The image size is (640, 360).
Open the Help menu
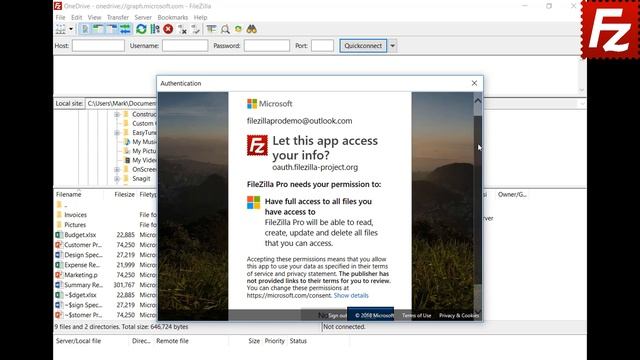[x=200, y=18]
